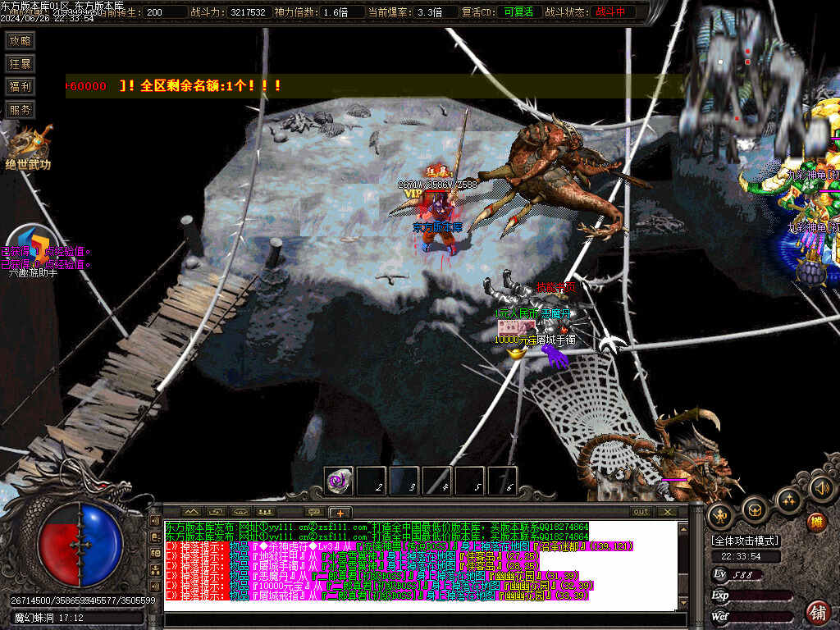Click the Wef weight bar
This screenshot has height=630, width=840.
[751, 617]
